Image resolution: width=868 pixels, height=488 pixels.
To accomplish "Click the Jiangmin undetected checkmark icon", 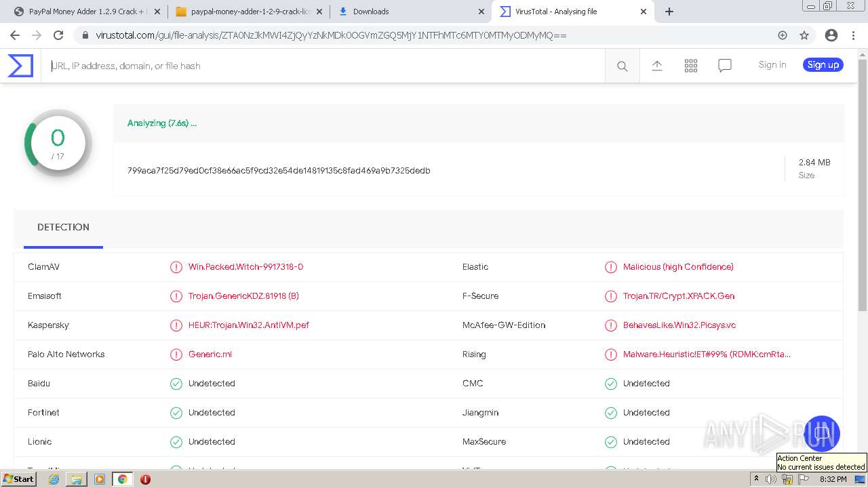I will (x=611, y=413).
